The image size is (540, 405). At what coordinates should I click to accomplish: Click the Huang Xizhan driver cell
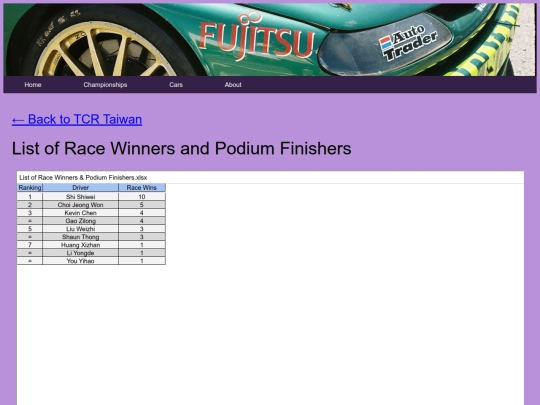click(x=81, y=245)
